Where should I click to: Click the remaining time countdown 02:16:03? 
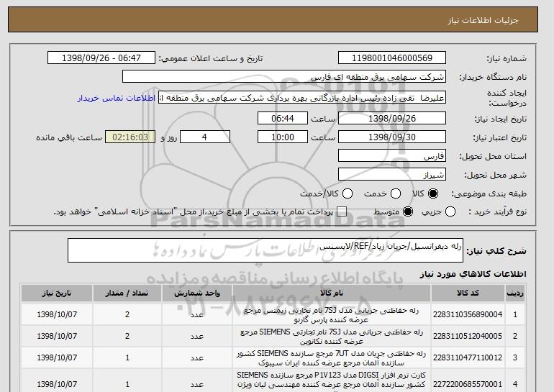130,137
